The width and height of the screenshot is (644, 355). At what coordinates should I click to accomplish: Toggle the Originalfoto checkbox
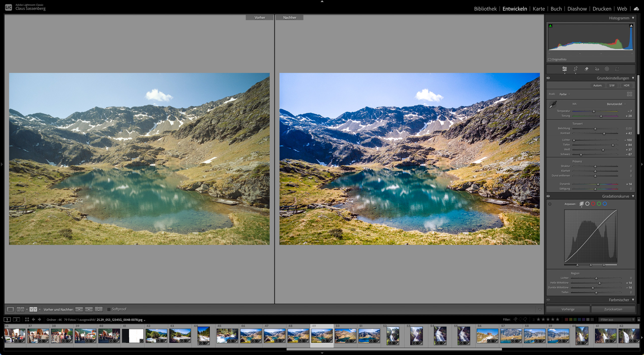point(550,60)
